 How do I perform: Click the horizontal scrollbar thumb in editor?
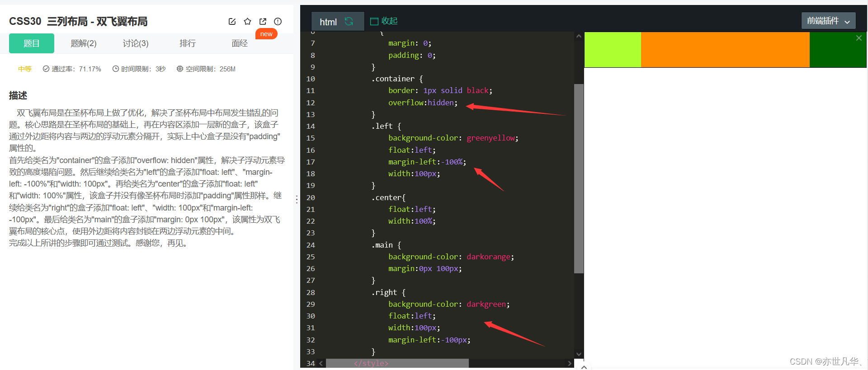[397, 363]
